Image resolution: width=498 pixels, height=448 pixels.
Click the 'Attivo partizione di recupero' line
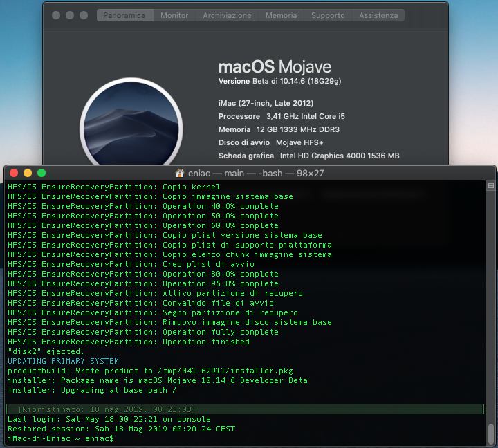(155, 293)
